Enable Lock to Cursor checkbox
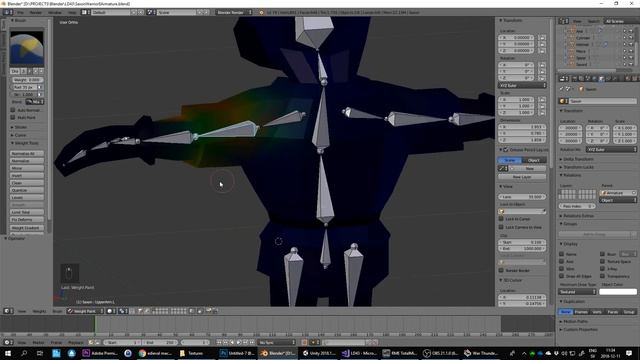The height and width of the screenshot is (360, 640). click(x=501, y=219)
